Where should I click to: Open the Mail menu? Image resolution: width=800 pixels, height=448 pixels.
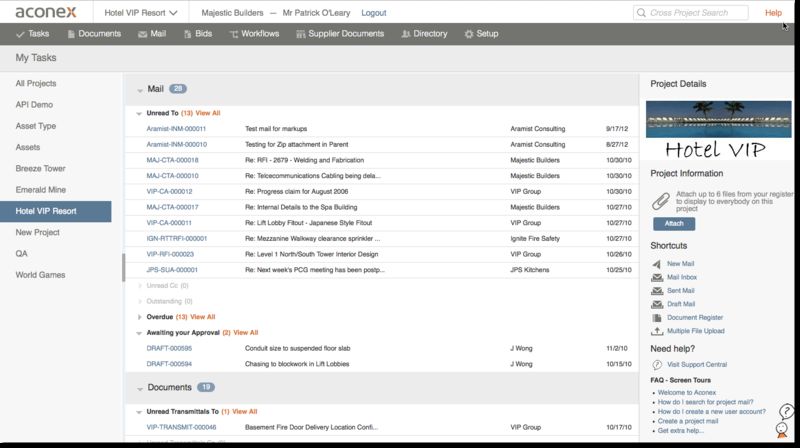click(152, 34)
